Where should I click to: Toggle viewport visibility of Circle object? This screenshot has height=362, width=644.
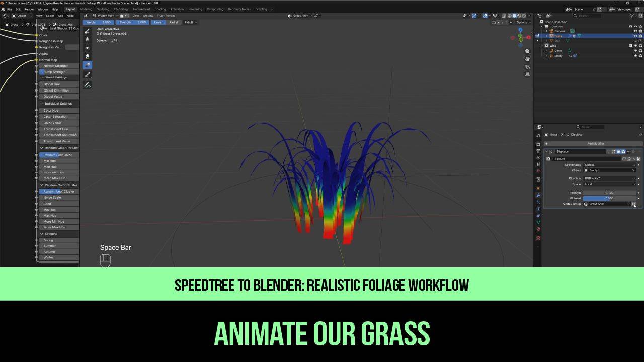click(635, 51)
